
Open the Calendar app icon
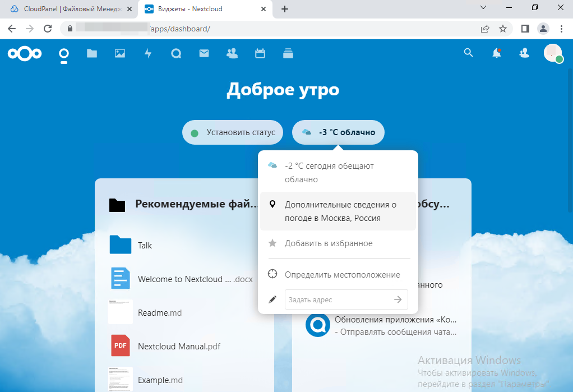pos(260,53)
